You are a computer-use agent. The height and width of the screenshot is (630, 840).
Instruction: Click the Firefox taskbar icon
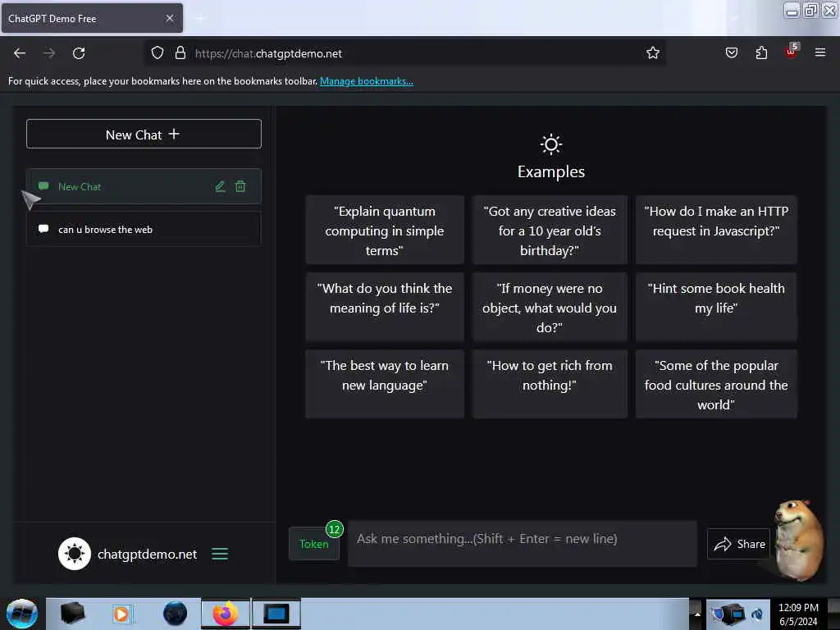226,614
